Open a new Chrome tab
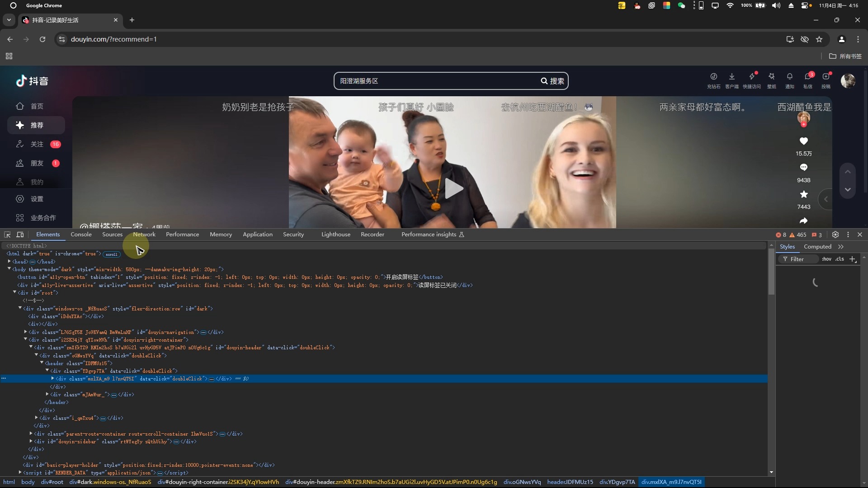The height and width of the screenshot is (488, 868). [x=132, y=20]
